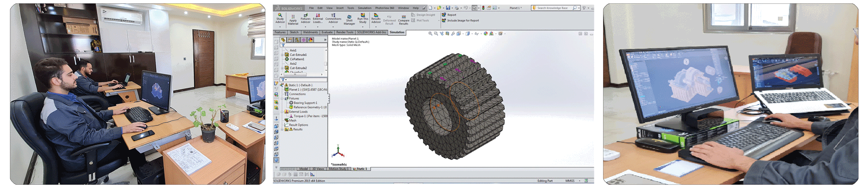The width and height of the screenshot is (868, 193).
Task: Switch to the Sketch tab
Action: [x=294, y=32]
